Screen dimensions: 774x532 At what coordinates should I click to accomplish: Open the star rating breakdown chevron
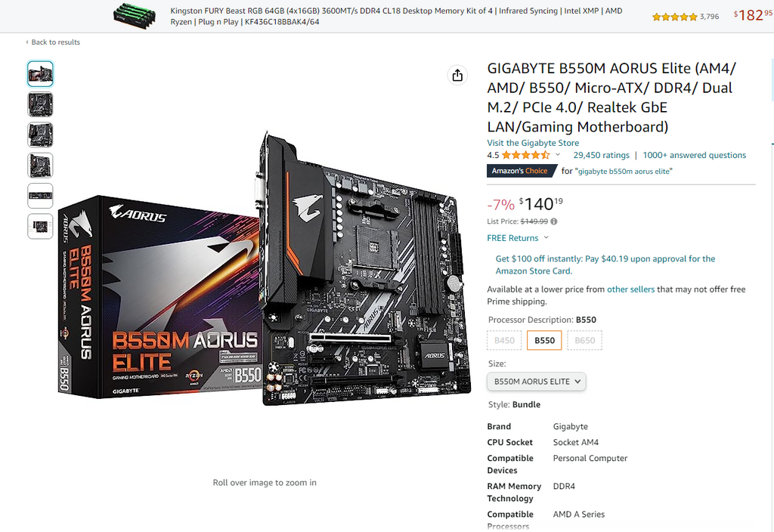[x=558, y=154]
